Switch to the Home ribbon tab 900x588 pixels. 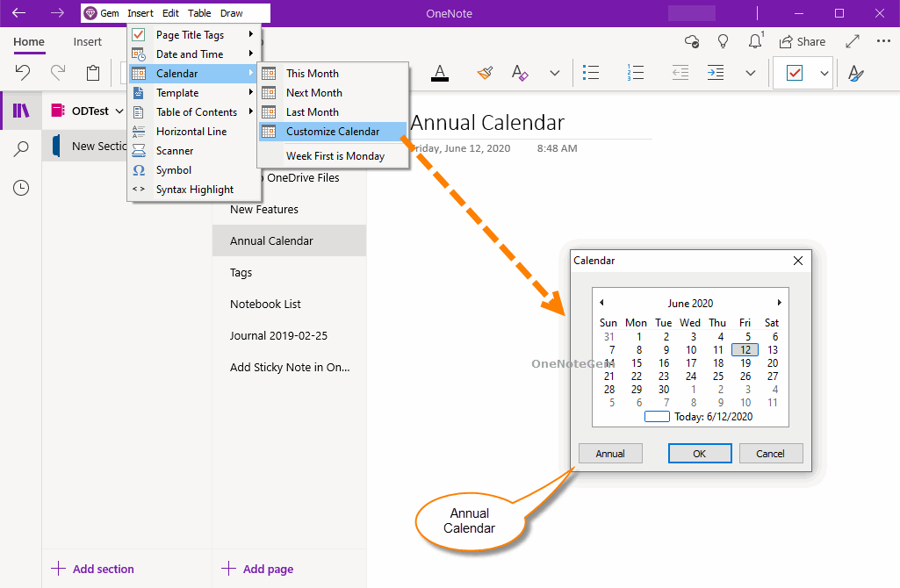29,42
